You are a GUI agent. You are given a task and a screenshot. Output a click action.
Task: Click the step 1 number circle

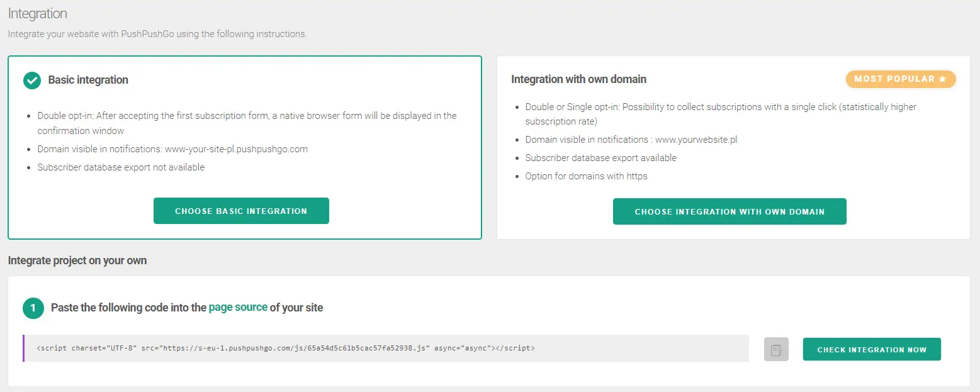(x=33, y=308)
